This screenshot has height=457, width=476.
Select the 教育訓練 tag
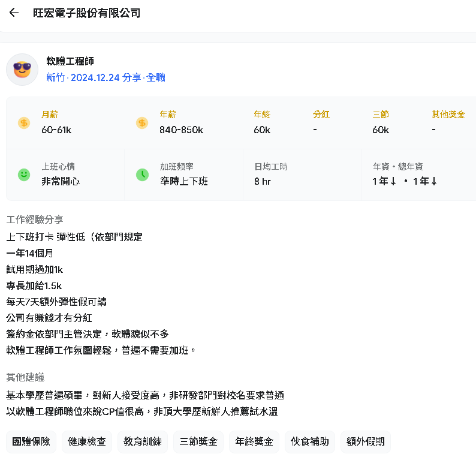point(143,441)
